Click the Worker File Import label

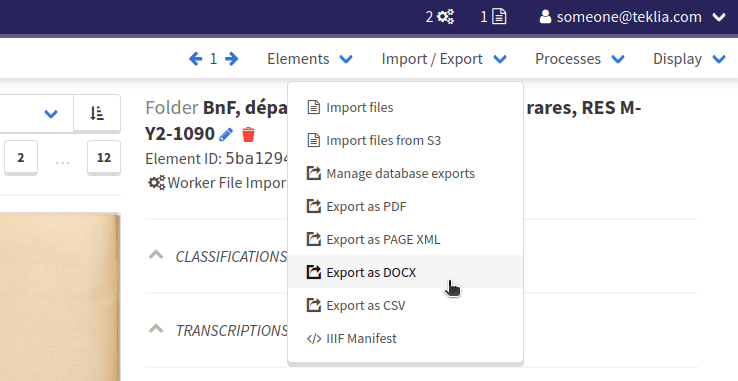(x=227, y=183)
